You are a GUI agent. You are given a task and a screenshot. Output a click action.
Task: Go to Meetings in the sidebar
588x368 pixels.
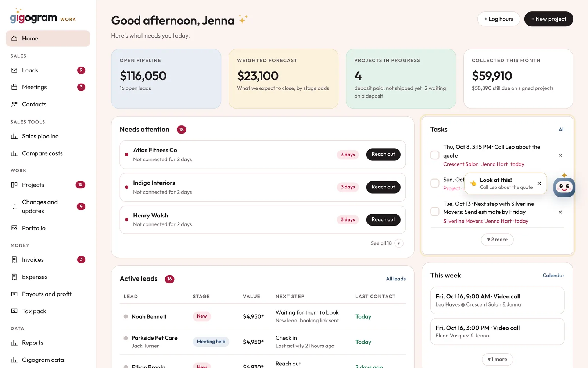pos(48,87)
